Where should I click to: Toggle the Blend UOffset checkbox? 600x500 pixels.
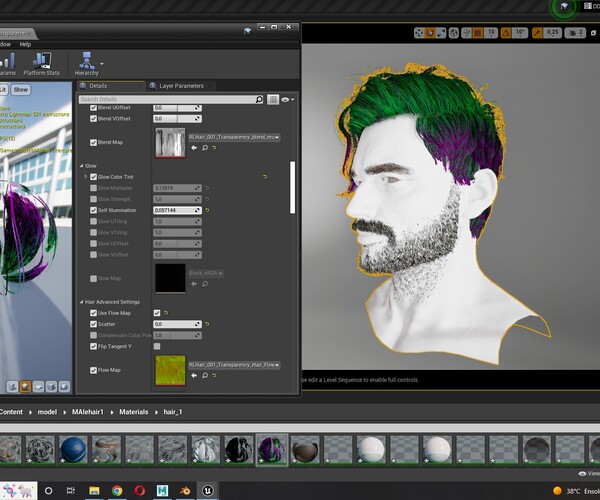point(93,107)
